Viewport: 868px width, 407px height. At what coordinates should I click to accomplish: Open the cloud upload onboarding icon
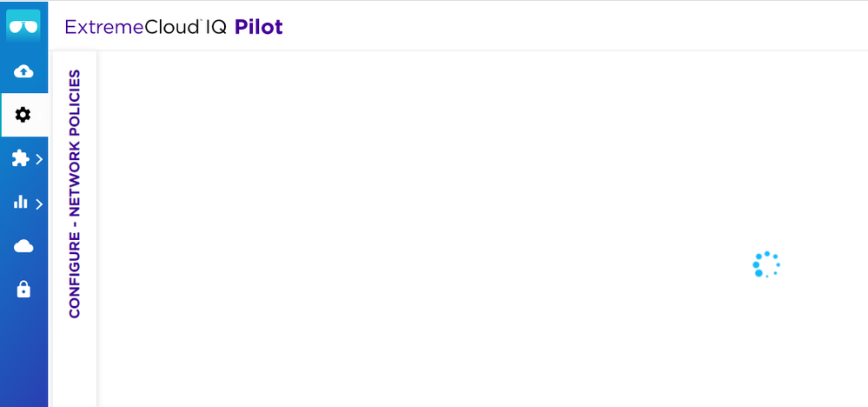23,70
